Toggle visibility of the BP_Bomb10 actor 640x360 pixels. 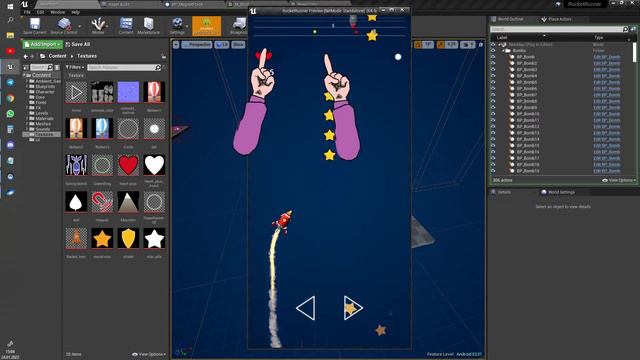click(x=493, y=114)
